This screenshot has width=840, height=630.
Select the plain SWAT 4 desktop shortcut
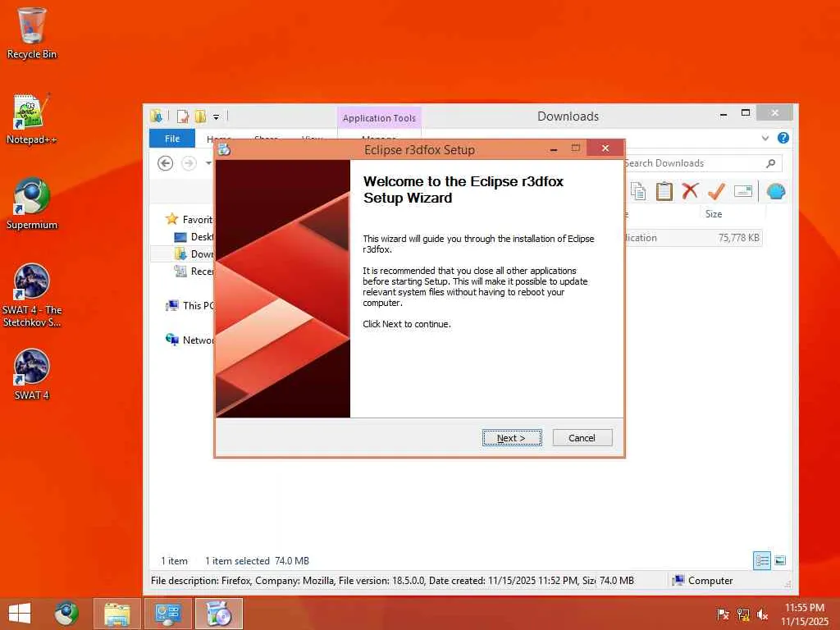pos(32,374)
